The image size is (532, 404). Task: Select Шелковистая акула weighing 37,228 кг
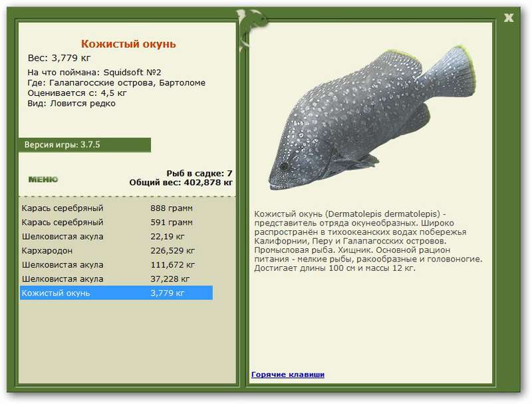(116, 279)
